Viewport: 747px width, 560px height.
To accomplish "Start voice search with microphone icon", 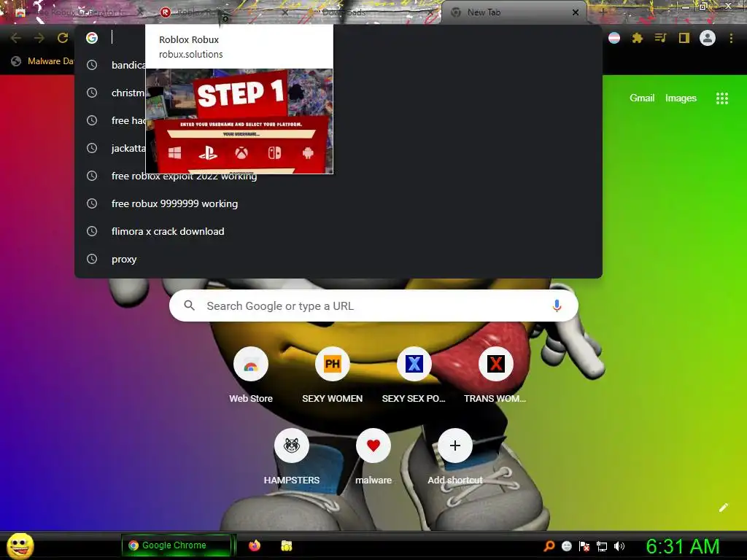I will click(557, 306).
